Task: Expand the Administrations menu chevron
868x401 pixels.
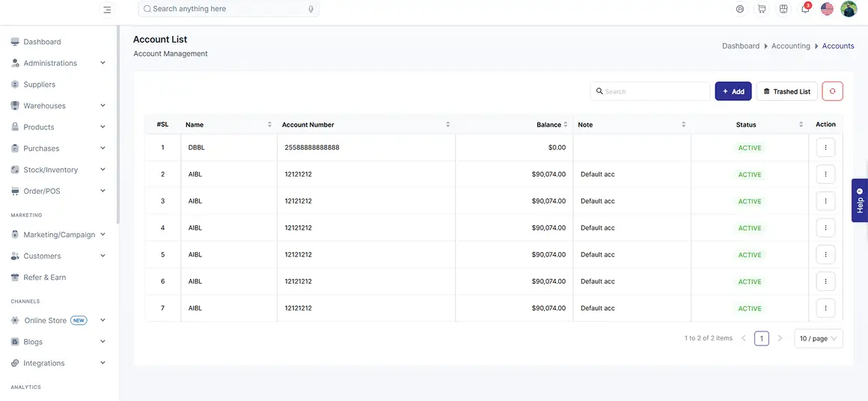Action: point(103,63)
